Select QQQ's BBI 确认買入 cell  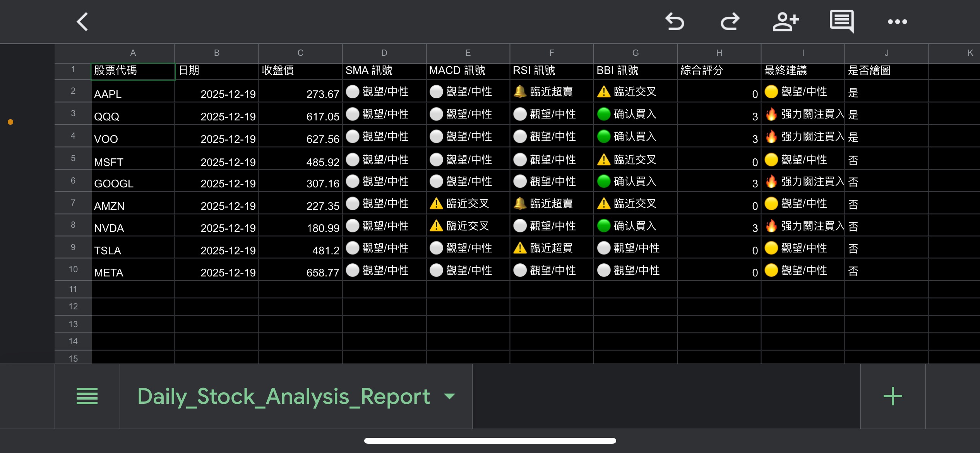coord(636,114)
